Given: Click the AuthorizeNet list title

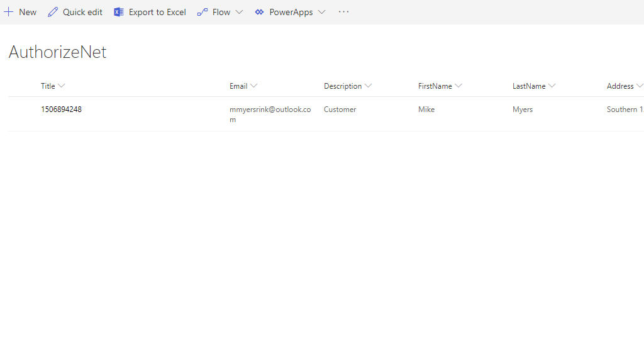Looking at the screenshot, I should pyautogui.click(x=57, y=52).
